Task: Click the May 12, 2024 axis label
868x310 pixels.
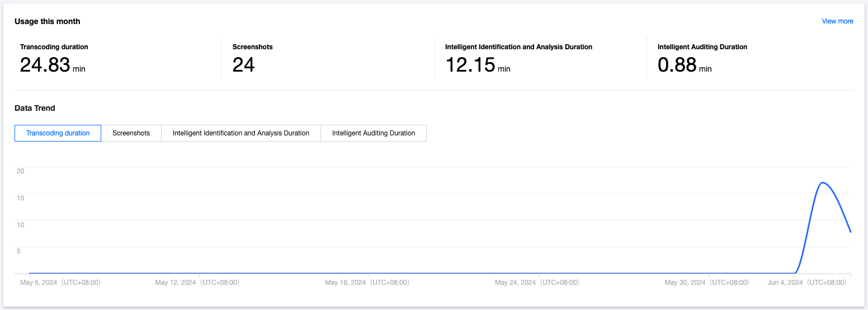Action: [197, 283]
